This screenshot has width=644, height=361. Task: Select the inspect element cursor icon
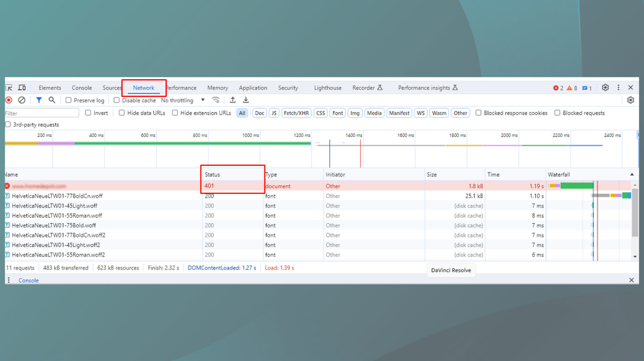[8, 88]
